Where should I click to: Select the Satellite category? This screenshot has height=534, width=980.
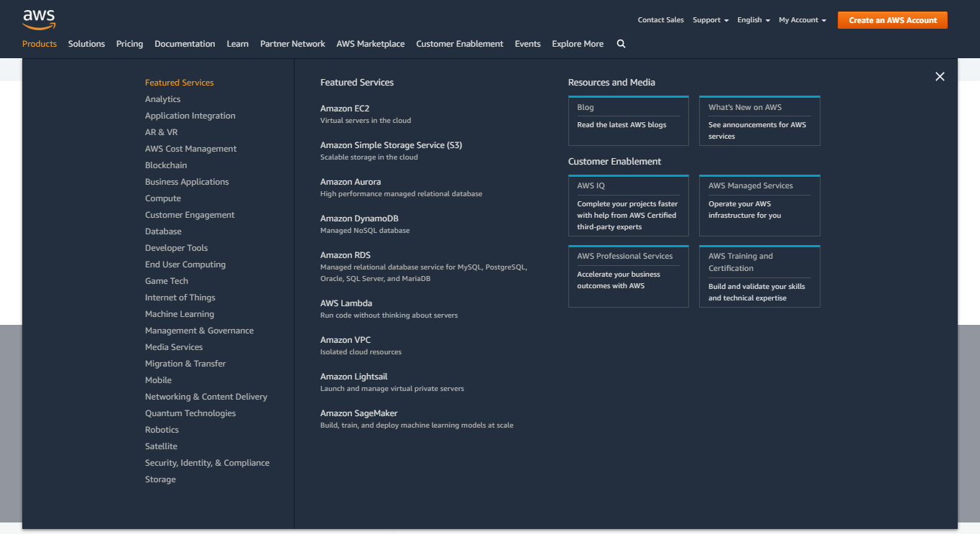(x=162, y=446)
